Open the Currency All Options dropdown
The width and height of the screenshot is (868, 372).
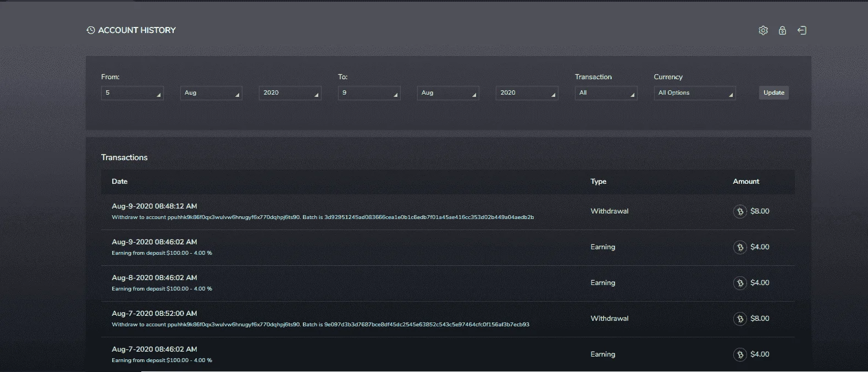pyautogui.click(x=695, y=93)
